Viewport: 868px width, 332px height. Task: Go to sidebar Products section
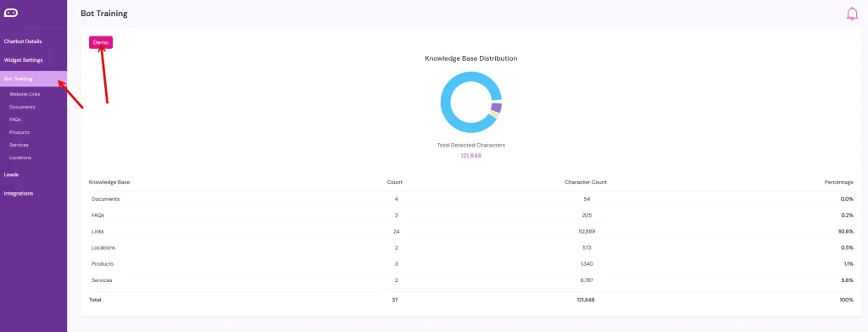click(x=19, y=132)
